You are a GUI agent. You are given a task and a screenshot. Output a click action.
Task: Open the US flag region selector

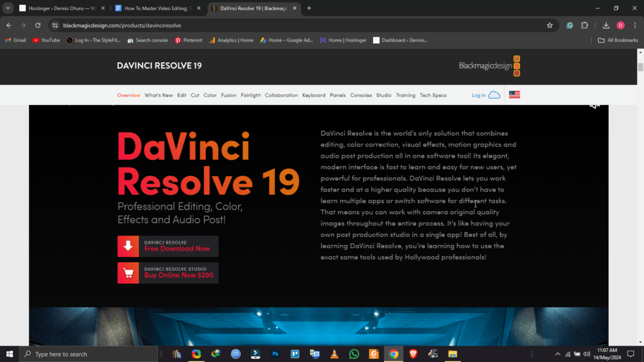514,95
